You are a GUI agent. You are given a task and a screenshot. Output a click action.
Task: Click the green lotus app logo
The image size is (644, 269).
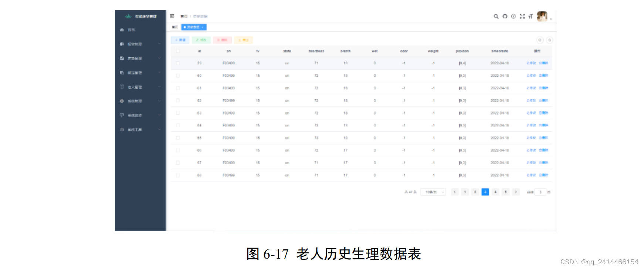(128, 16)
